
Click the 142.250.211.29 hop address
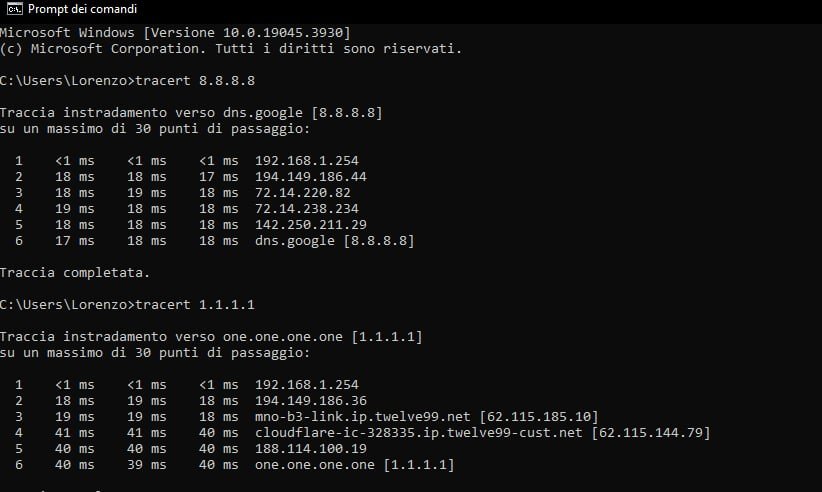[x=311, y=225]
